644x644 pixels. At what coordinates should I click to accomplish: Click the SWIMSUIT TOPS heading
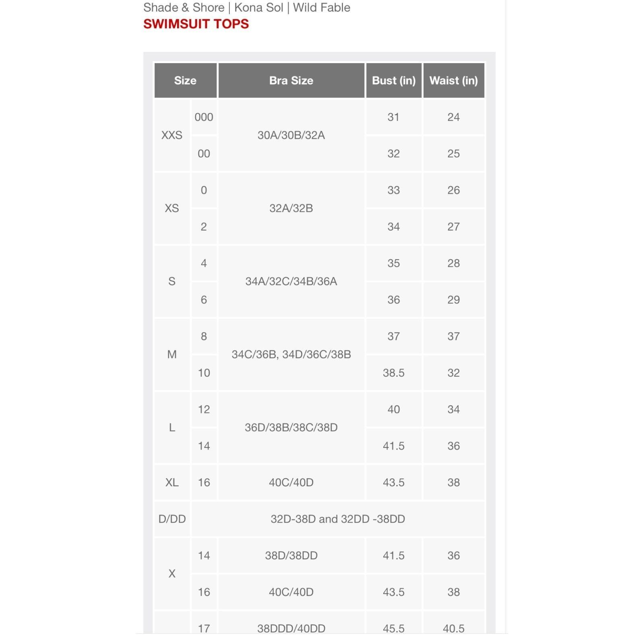pyautogui.click(x=196, y=24)
